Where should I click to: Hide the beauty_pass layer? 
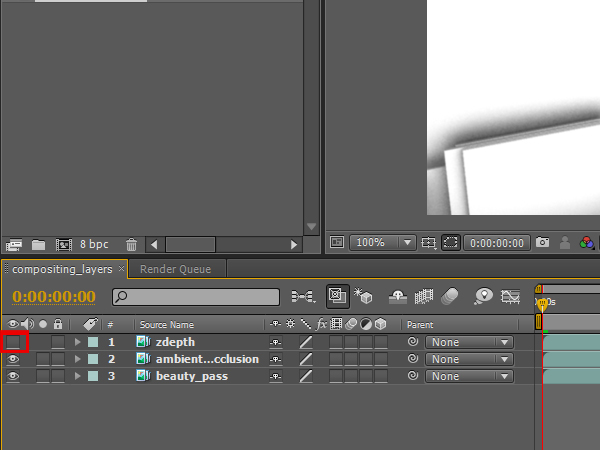pyautogui.click(x=14, y=376)
